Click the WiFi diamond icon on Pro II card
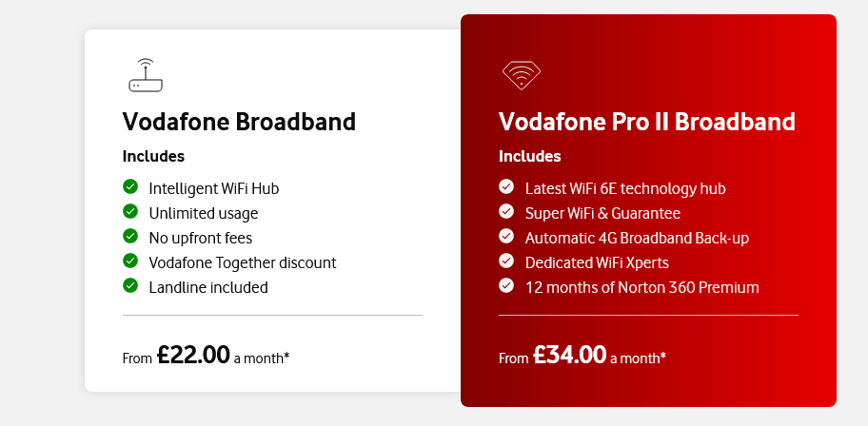 (522, 75)
